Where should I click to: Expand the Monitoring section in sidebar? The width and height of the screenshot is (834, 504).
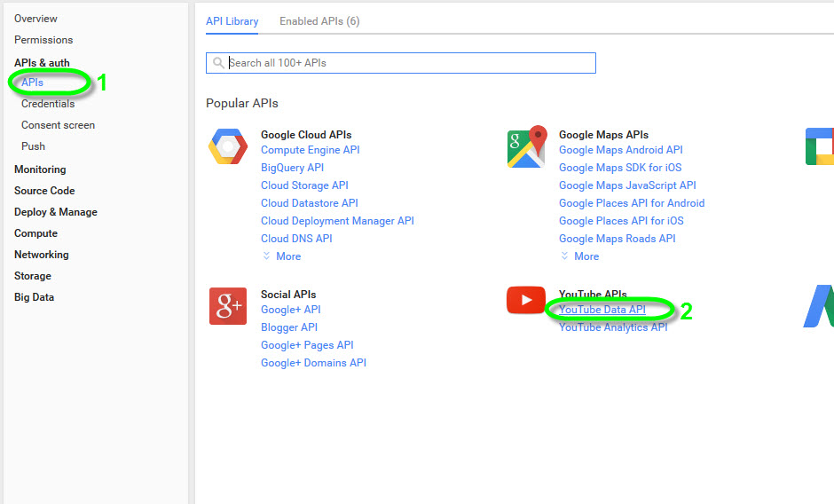point(40,169)
